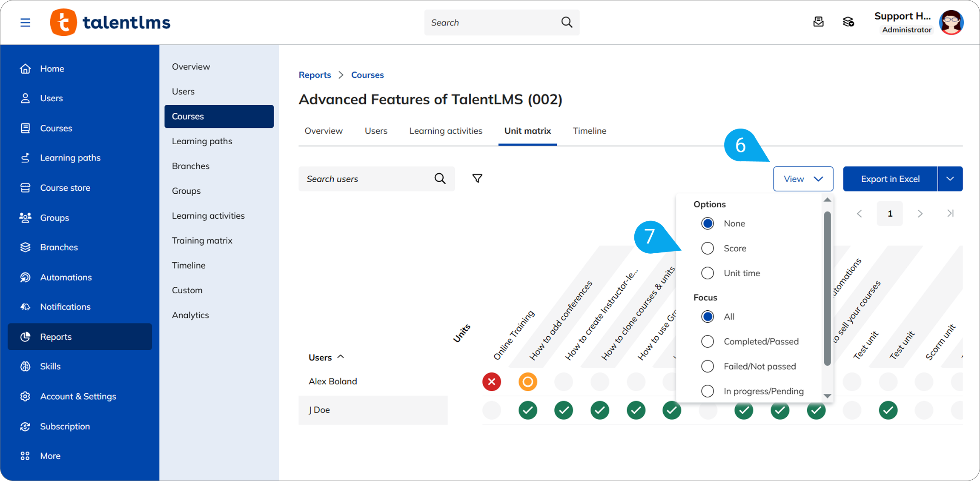Click the Export in Excel button

890,179
